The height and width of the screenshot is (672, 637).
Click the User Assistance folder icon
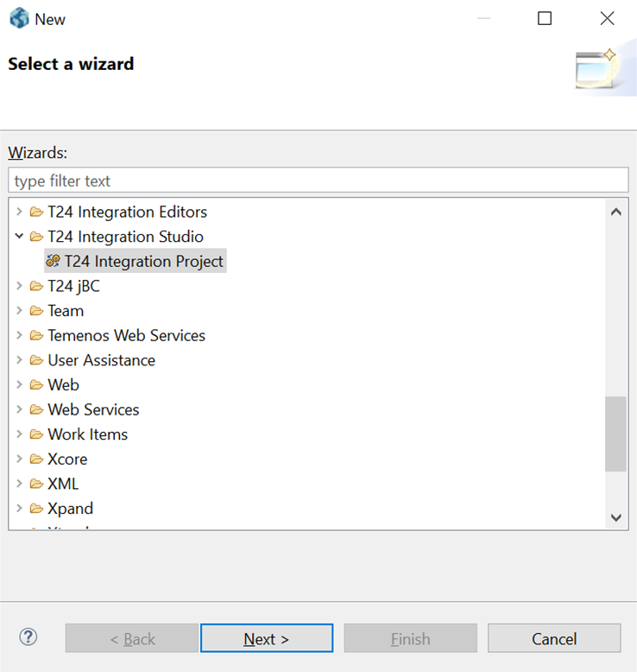click(x=36, y=360)
